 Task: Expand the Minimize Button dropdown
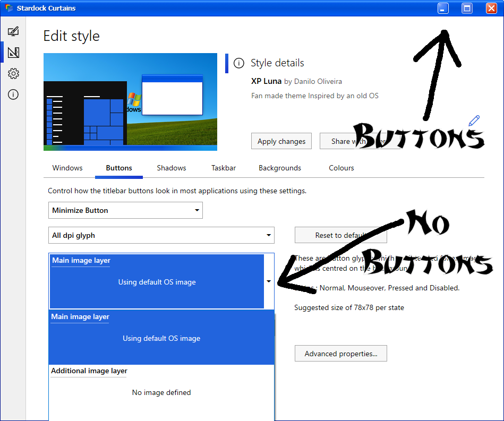tap(125, 210)
